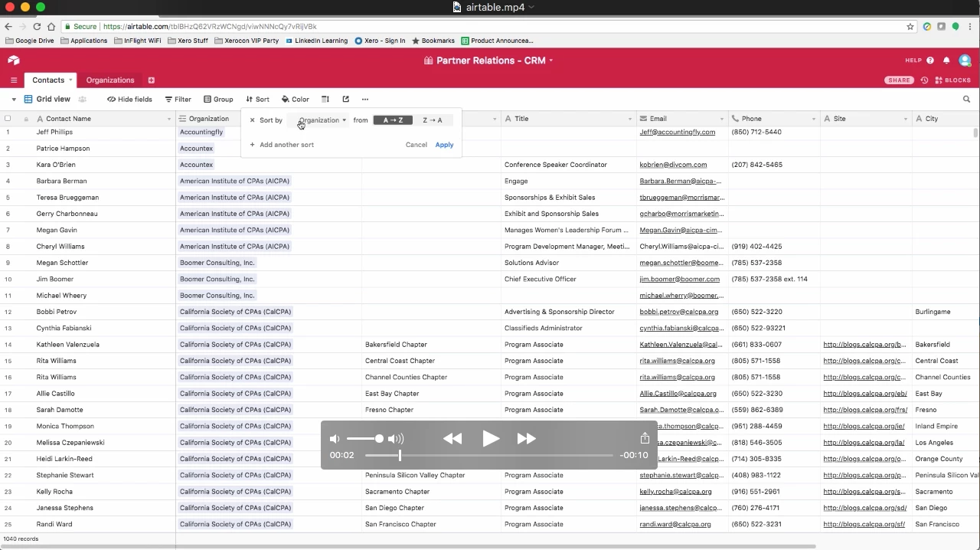Viewport: 980px width, 550px height.
Task: Open the Google Drive bookmark
Action: click(x=30, y=41)
